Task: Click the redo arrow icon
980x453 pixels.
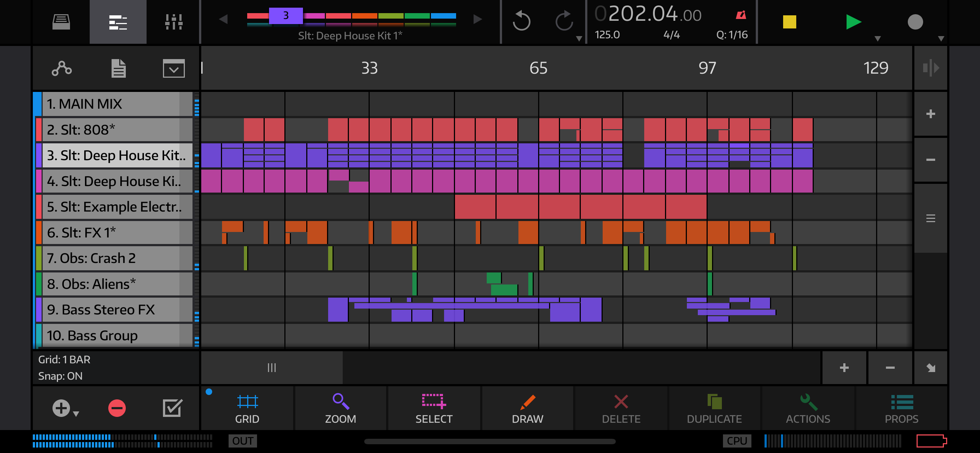Action: (564, 21)
